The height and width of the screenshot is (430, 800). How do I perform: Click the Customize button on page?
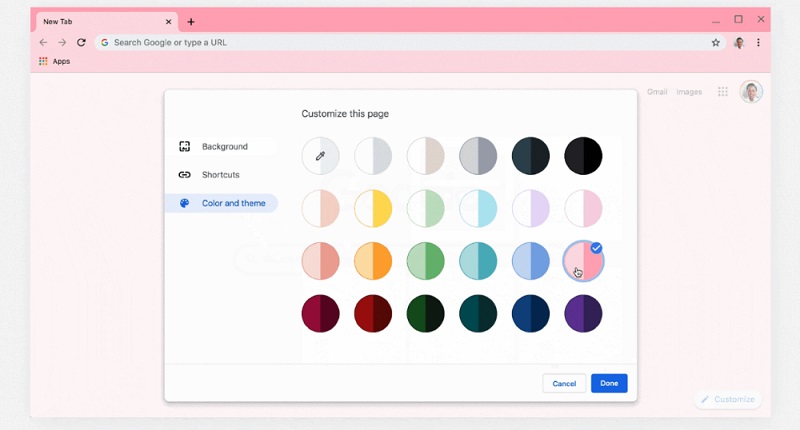728,399
